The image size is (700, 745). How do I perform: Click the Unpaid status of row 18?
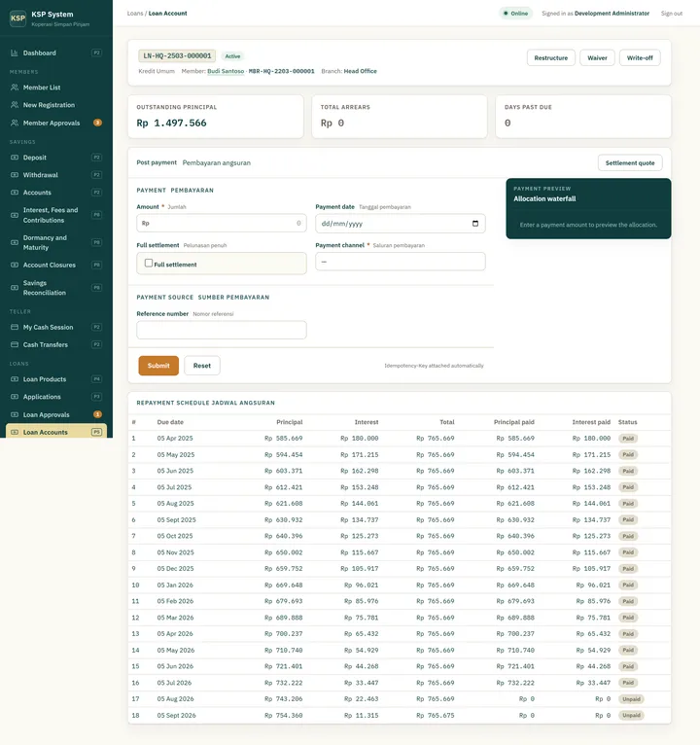631,716
